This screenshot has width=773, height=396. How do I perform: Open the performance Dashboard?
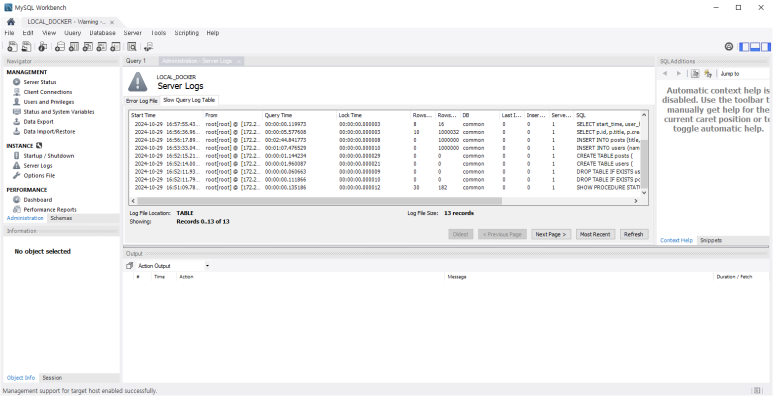(37, 200)
